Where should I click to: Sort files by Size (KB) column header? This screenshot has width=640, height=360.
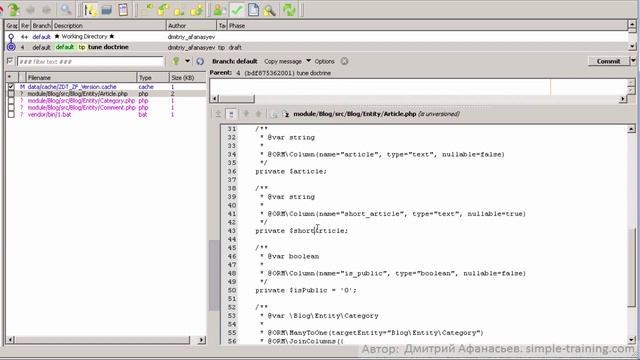(187, 77)
